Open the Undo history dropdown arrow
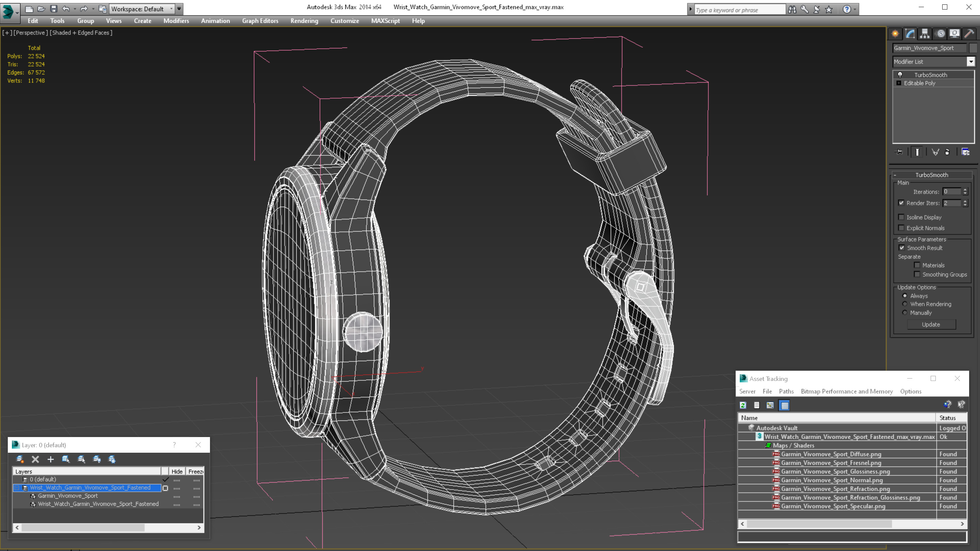This screenshot has width=980, height=551. coord(75,9)
